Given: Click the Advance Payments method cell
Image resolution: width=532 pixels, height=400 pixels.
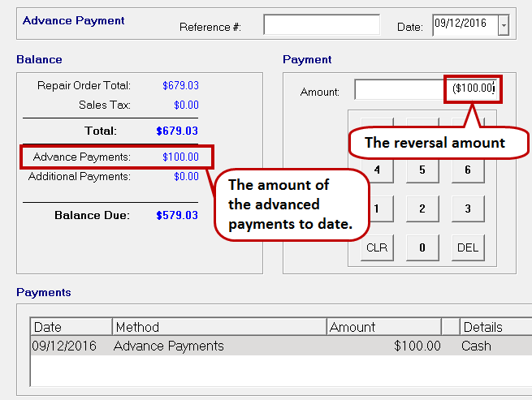Looking at the screenshot, I should 169,346.
